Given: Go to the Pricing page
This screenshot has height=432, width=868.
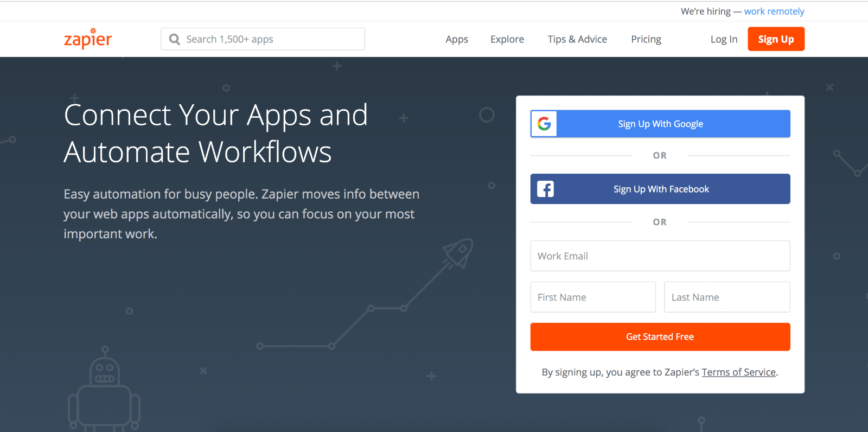Looking at the screenshot, I should point(646,39).
